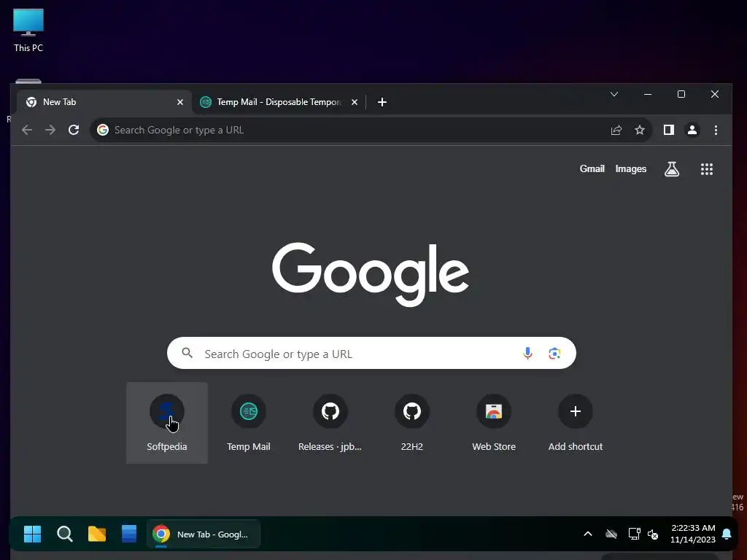Open Chrome profile avatar menu

point(692,130)
